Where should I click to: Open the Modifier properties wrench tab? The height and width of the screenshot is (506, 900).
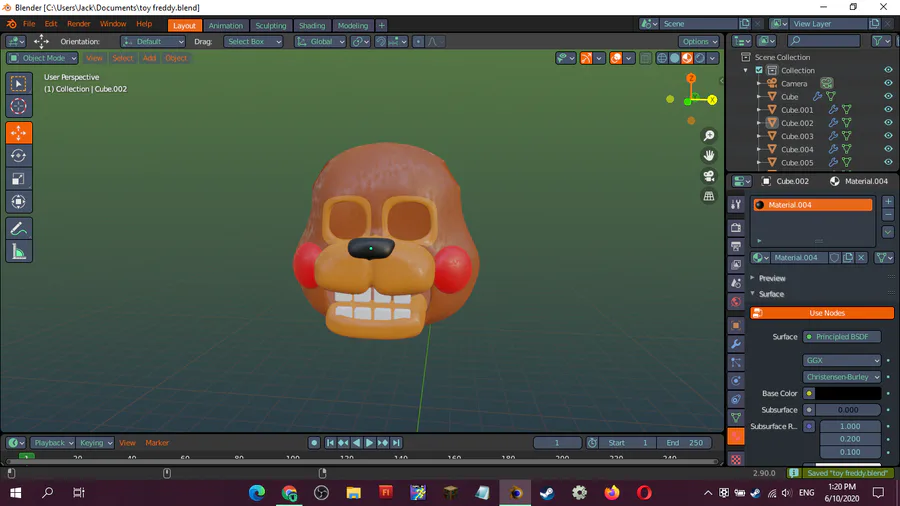click(x=736, y=344)
